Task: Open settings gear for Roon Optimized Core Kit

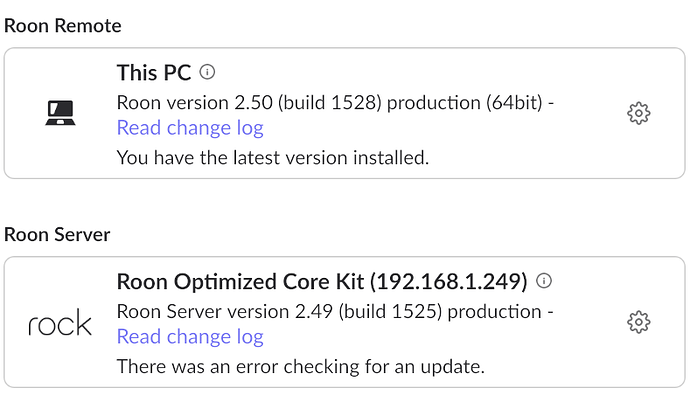Action: pos(639,322)
